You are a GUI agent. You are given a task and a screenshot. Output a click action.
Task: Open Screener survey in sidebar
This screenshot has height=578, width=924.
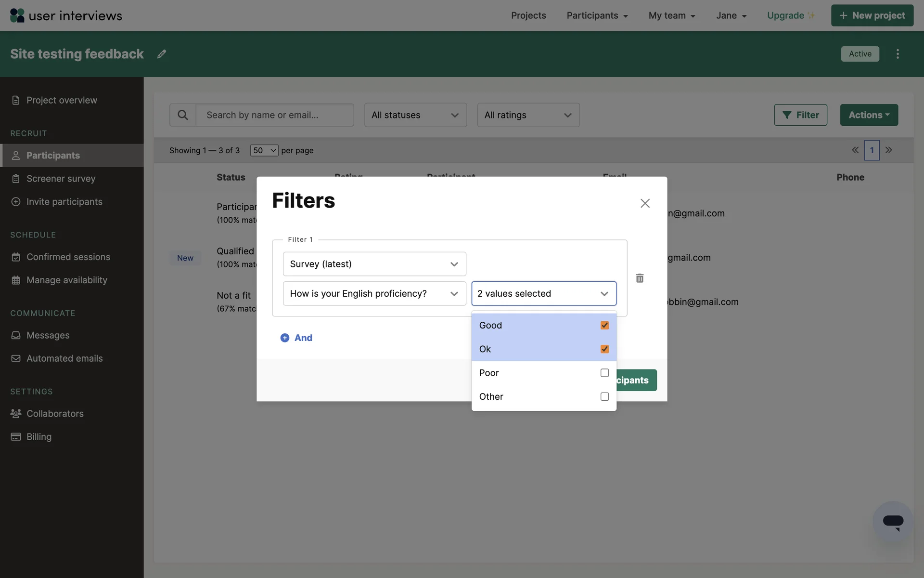point(61,179)
